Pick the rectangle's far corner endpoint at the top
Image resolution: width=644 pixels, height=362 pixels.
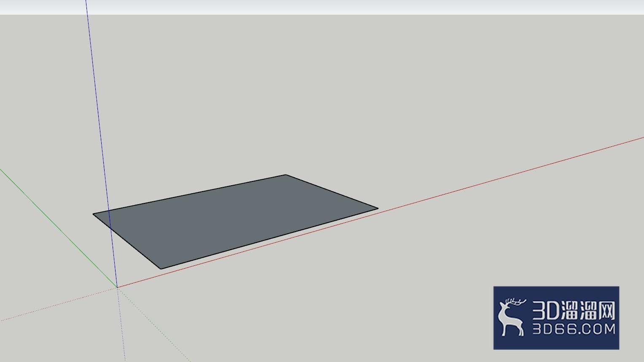286,175
